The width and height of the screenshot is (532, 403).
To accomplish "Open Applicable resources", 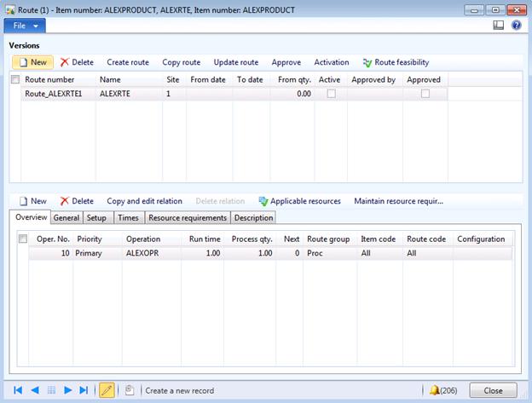I will pyautogui.click(x=299, y=201).
